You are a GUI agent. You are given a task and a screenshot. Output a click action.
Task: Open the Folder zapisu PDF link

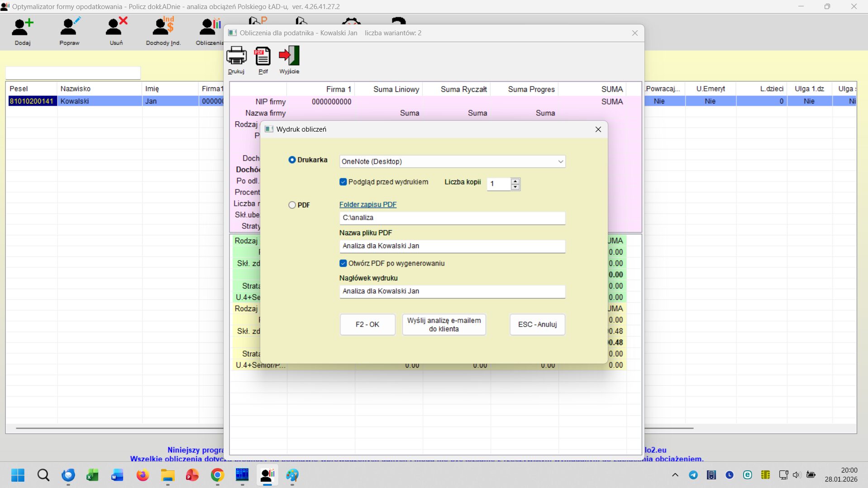click(367, 204)
